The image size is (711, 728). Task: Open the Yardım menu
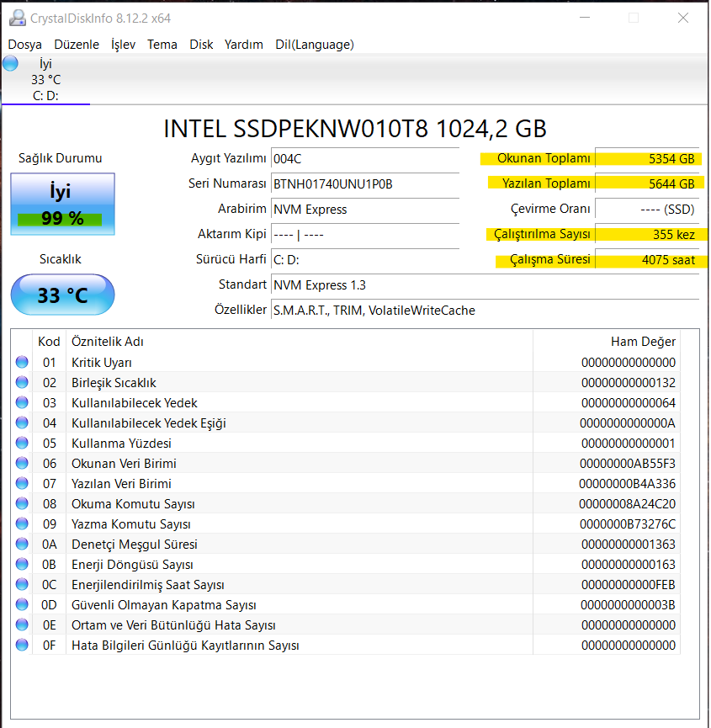(x=244, y=45)
